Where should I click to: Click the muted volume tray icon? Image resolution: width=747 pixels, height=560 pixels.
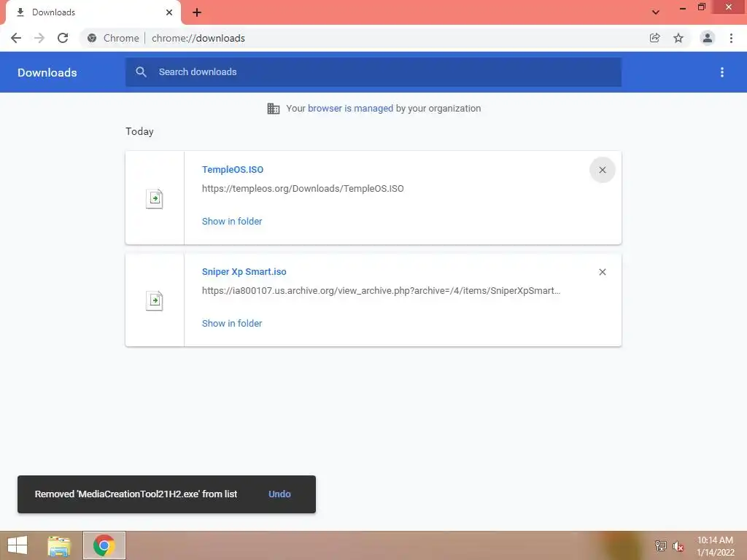click(678, 546)
